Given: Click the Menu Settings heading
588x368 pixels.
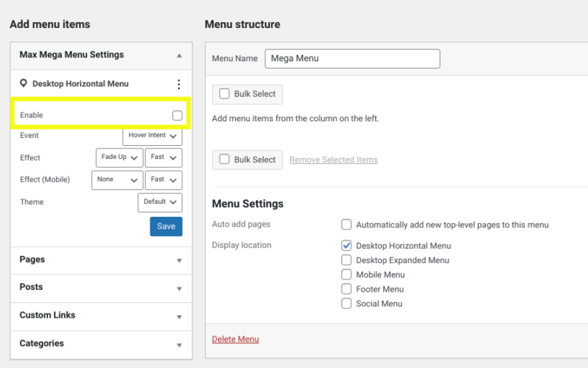Looking at the screenshot, I should [x=248, y=204].
